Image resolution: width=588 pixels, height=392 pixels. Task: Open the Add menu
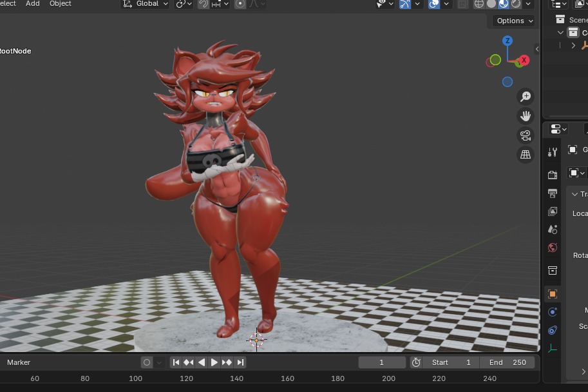click(x=33, y=3)
